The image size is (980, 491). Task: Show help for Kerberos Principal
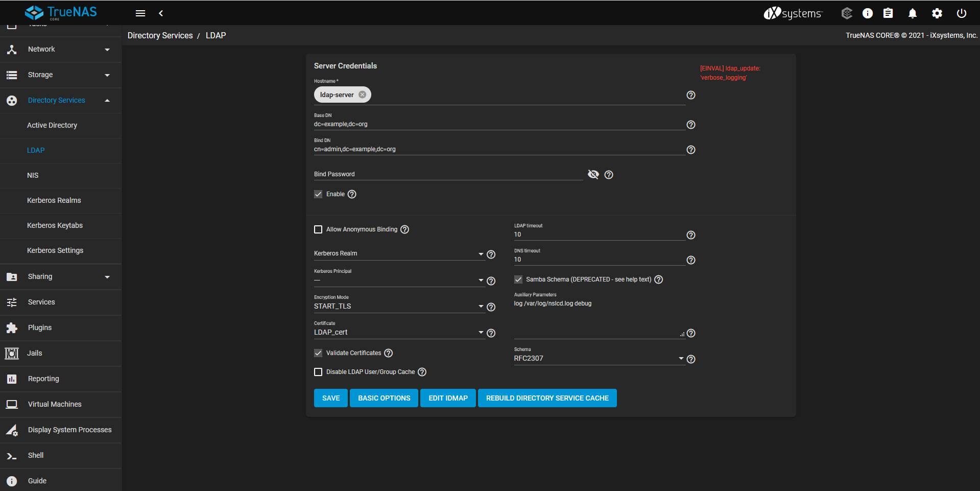click(491, 281)
